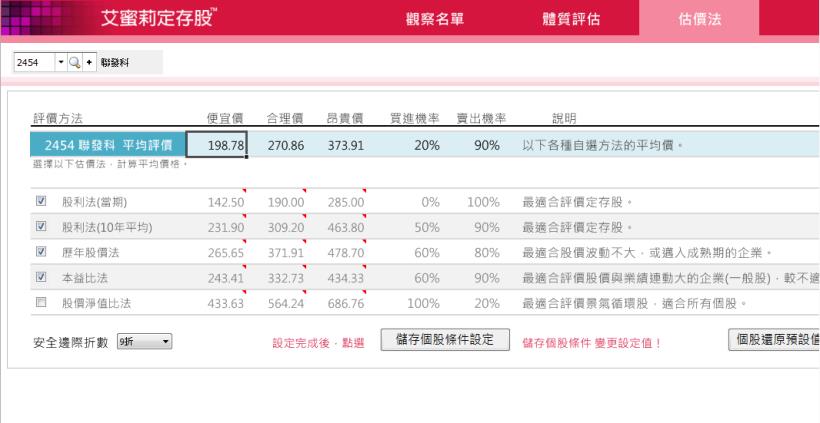
Task: Switch to the 體質評估 tab
Action: pyautogui.click(x=571, y=19)
